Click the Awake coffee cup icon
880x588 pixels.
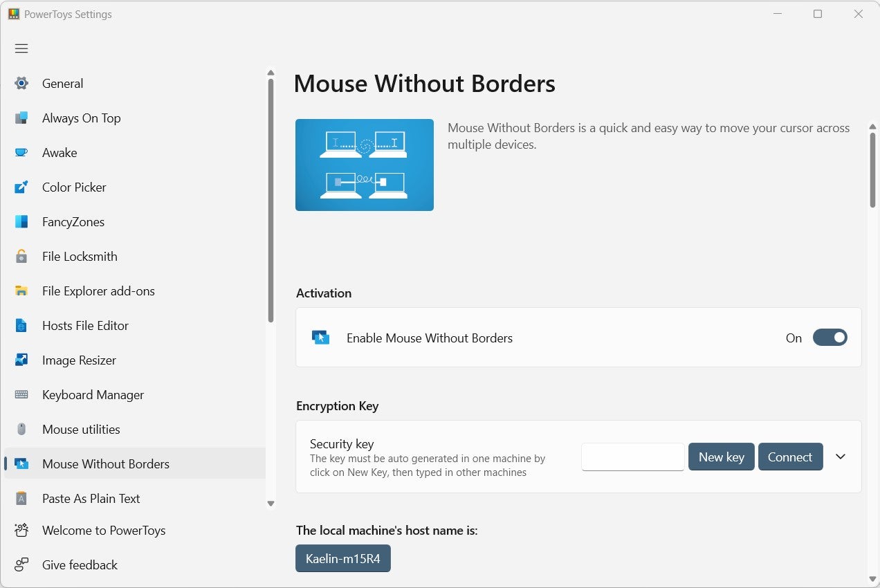(21, 153)
